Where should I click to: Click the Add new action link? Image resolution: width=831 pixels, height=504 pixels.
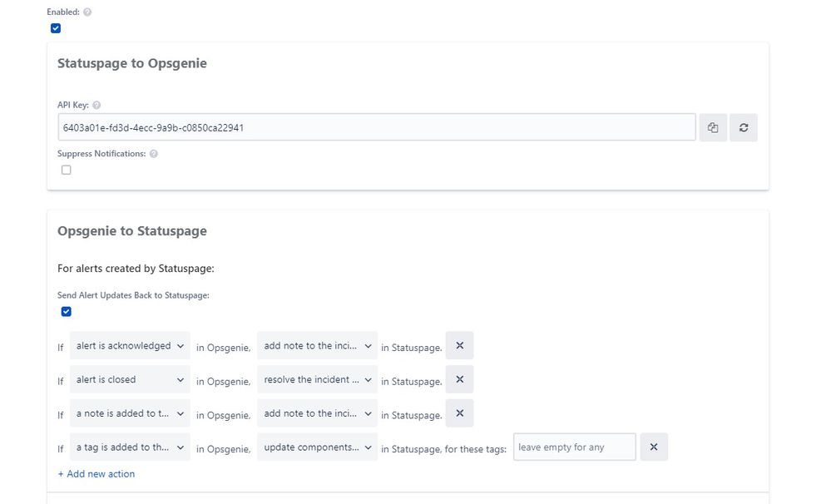click(96, 474)
